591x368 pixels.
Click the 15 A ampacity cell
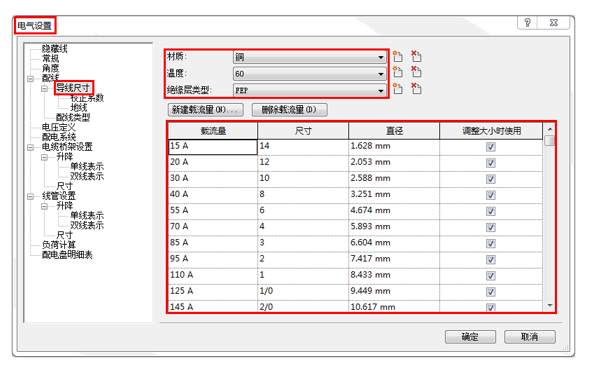[x=213, y=147]
